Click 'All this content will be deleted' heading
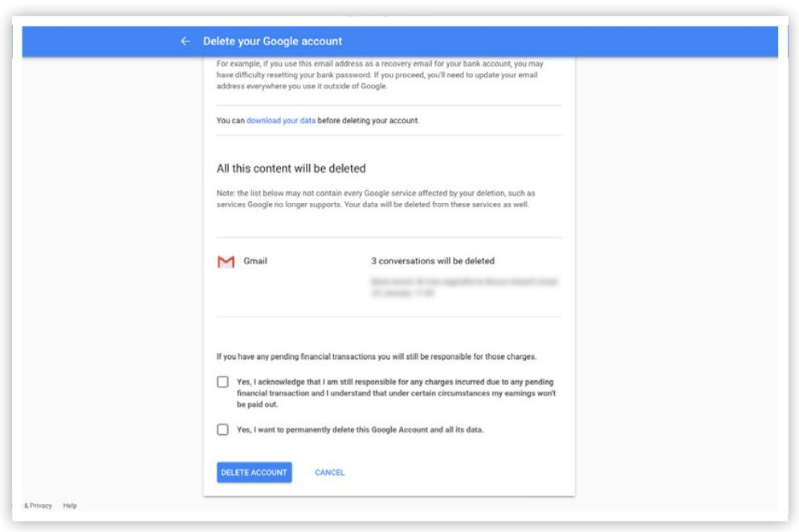The image size is (799, 532). point(291,169)
